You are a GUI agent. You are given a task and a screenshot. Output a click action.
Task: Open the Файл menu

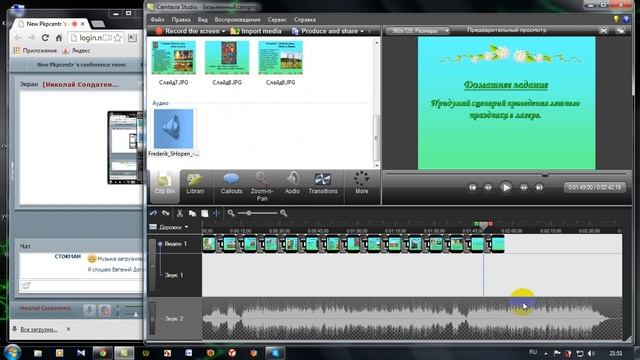pyautogui.click(x=157, y=20)
